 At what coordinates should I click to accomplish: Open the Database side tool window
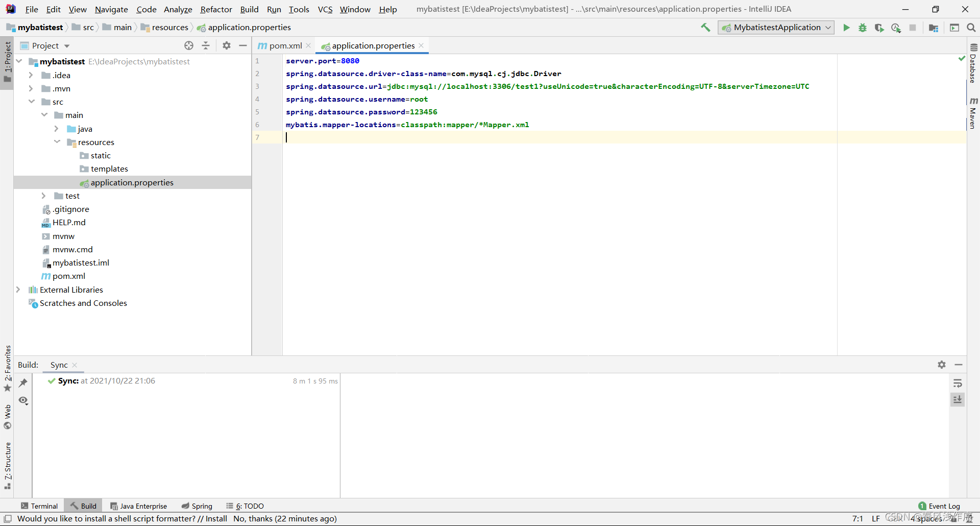973,63
